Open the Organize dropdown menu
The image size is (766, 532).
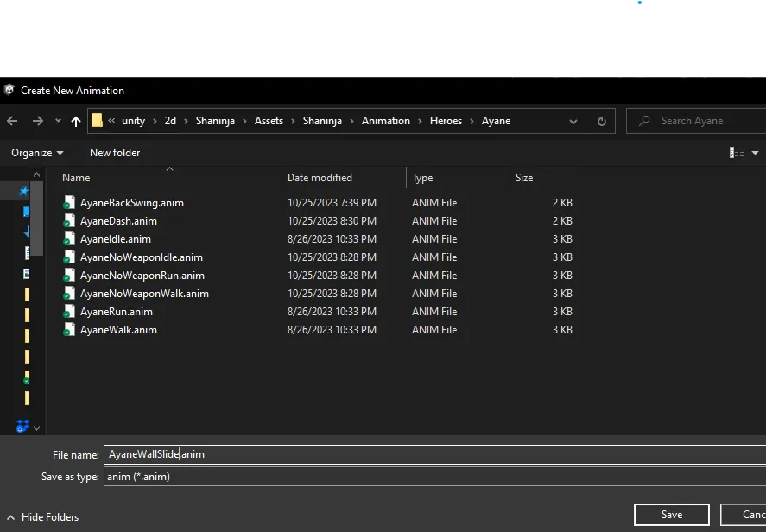click(x=38, y=153)
